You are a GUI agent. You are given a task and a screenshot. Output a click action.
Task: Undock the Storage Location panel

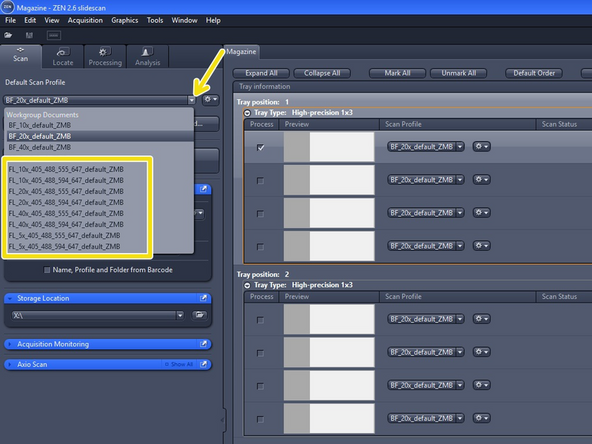coord(203,298)
